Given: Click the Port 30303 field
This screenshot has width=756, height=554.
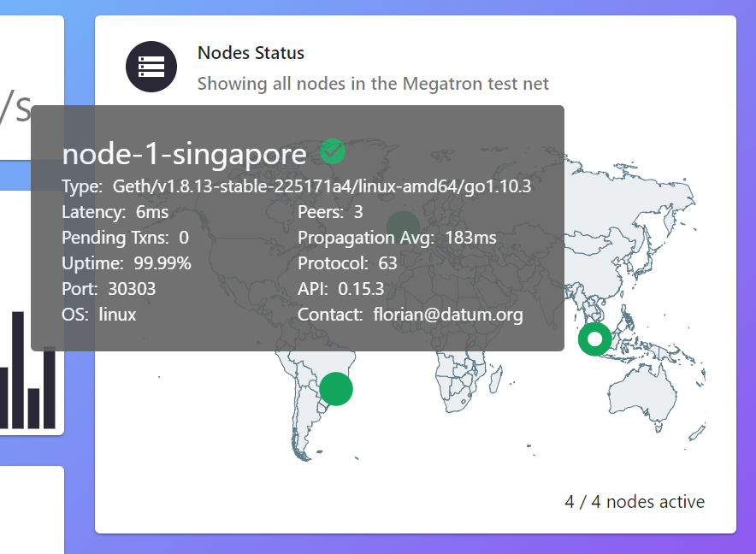Looking at the screenshot, I should 109,289.
